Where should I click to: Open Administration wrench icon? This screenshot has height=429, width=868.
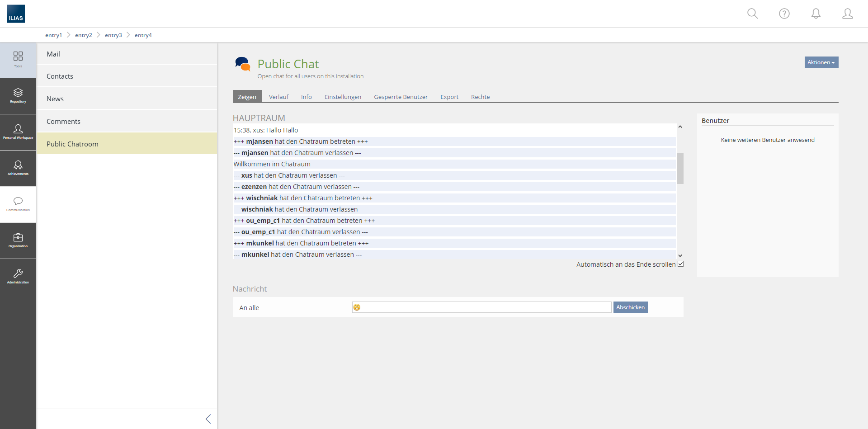click(18, 277)
